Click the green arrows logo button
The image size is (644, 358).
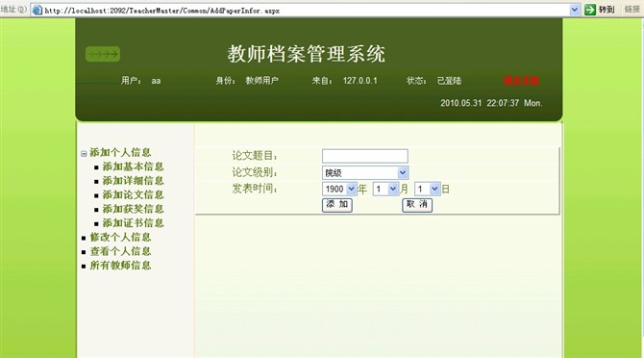(103, 54)
